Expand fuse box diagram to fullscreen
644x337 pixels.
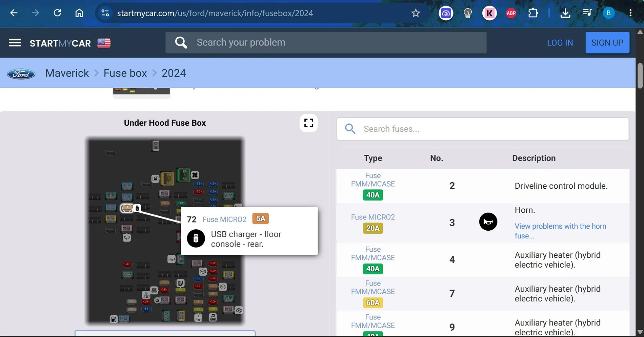(308, 123)
